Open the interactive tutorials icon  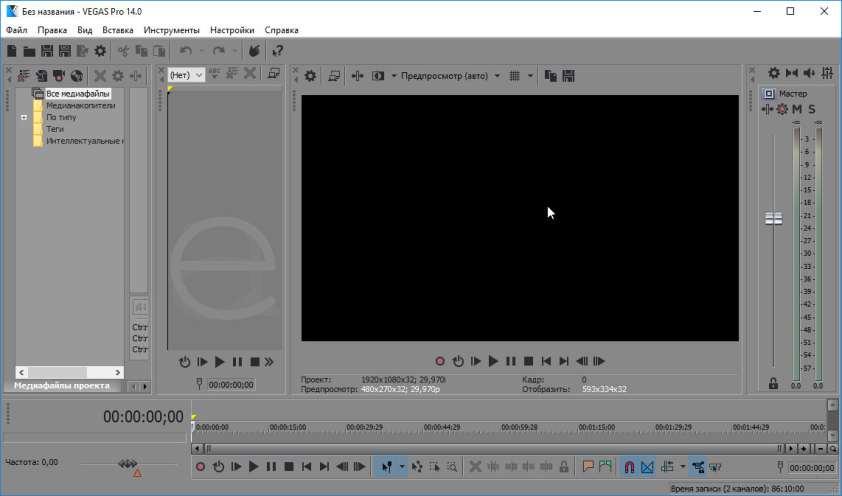(254, 51)
